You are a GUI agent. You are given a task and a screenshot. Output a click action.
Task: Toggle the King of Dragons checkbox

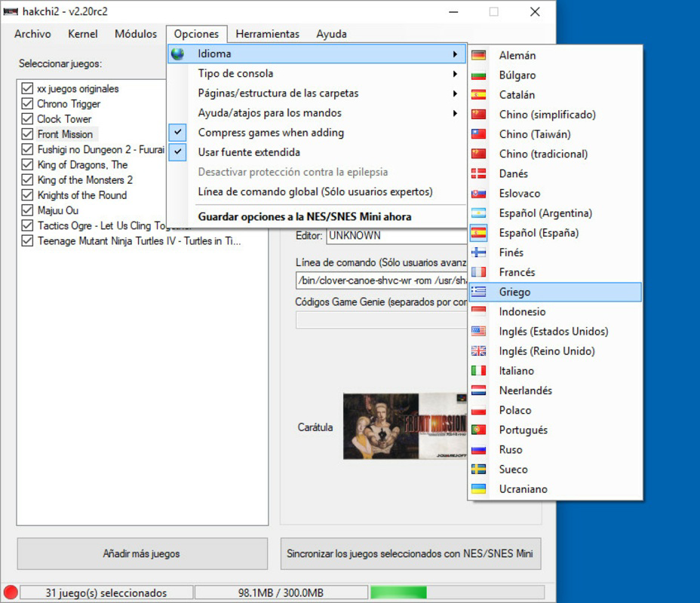(x=27, y=164)
